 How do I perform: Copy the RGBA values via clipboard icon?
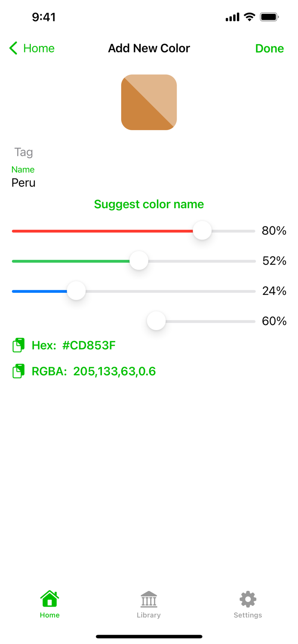pos(18,371)
